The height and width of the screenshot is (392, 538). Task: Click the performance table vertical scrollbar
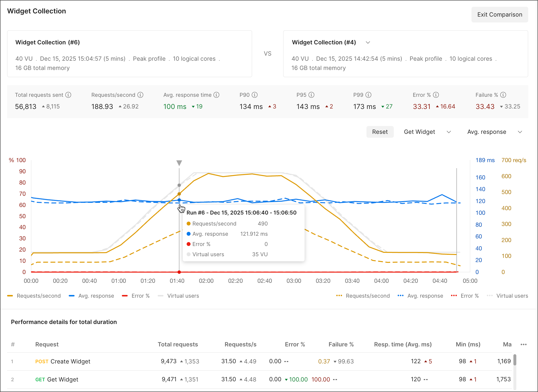[x=515, y=360]
